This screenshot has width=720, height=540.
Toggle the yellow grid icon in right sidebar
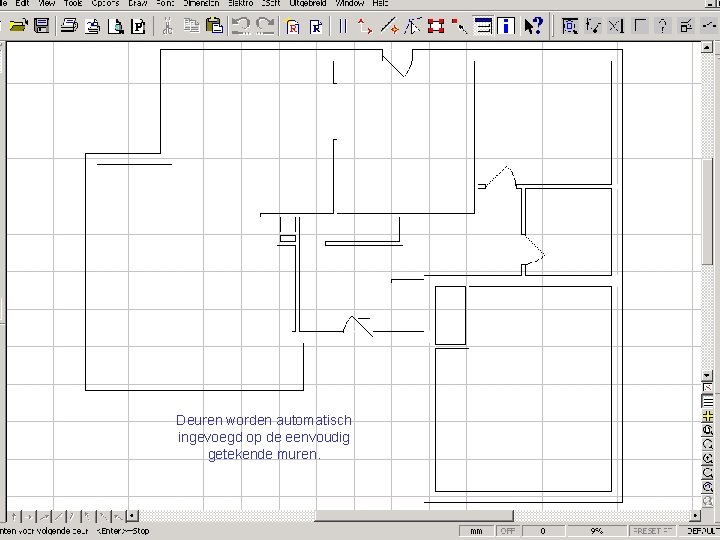pos(708,416)
